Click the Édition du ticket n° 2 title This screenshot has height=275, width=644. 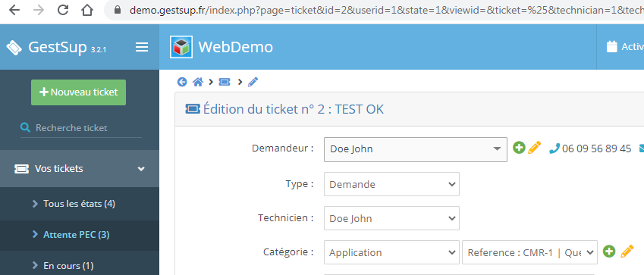[x=294, y=109]
